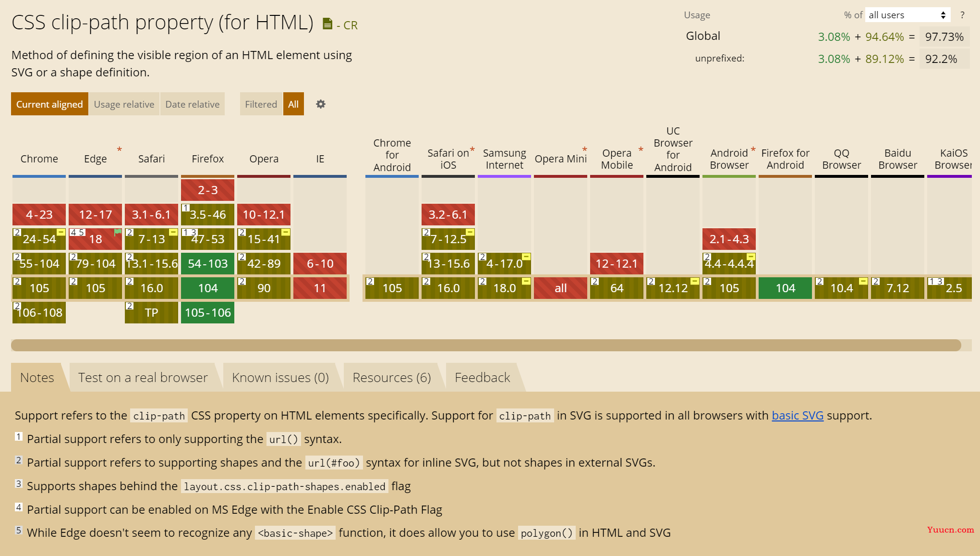This screenshot has height=556, width=980.
Task: Toggle 'Usage relative' view mode
Action: point(124,104)
